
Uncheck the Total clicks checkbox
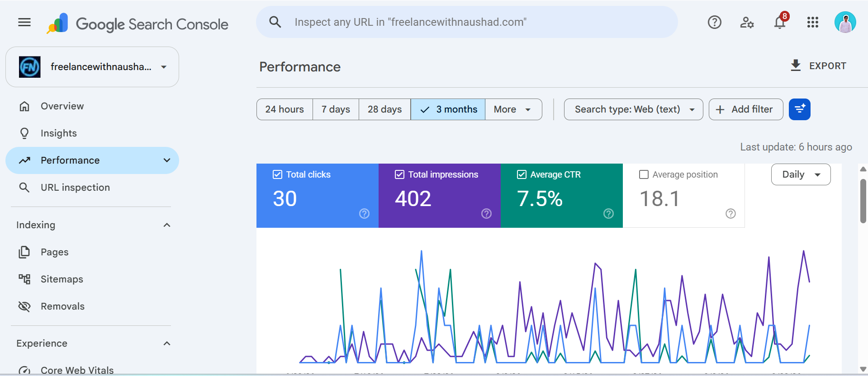coord(277,174)
